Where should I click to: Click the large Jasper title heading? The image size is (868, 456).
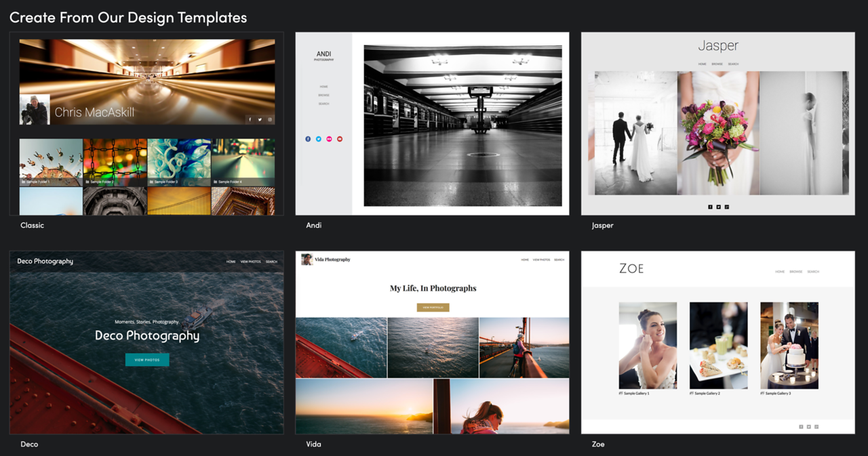(x=718, y=46)
